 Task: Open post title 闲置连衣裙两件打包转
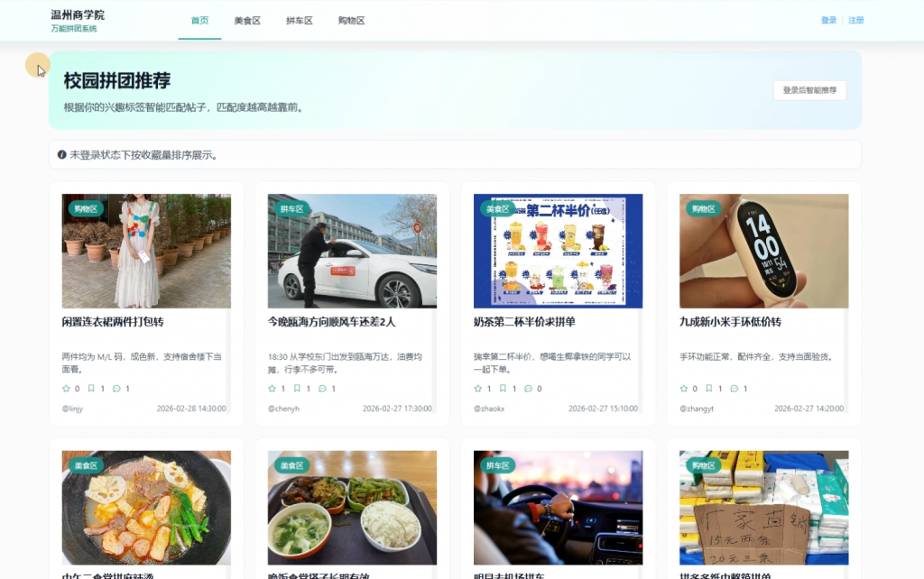[x=113, y=322]
